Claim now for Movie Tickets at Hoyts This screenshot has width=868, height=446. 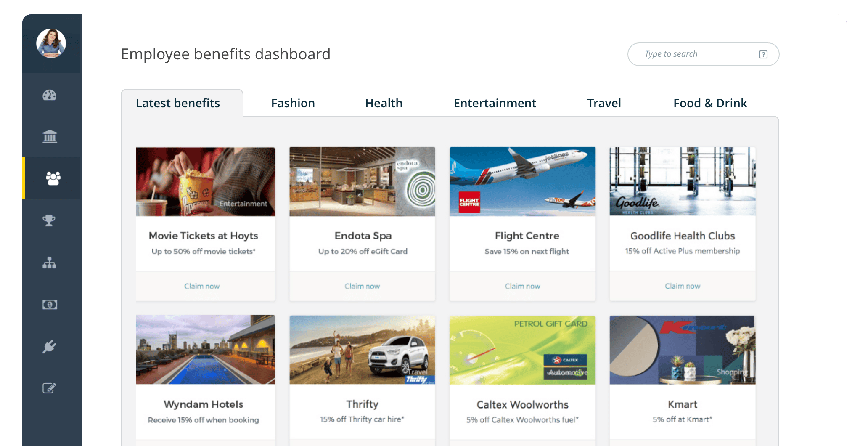[x=202, y=286]
